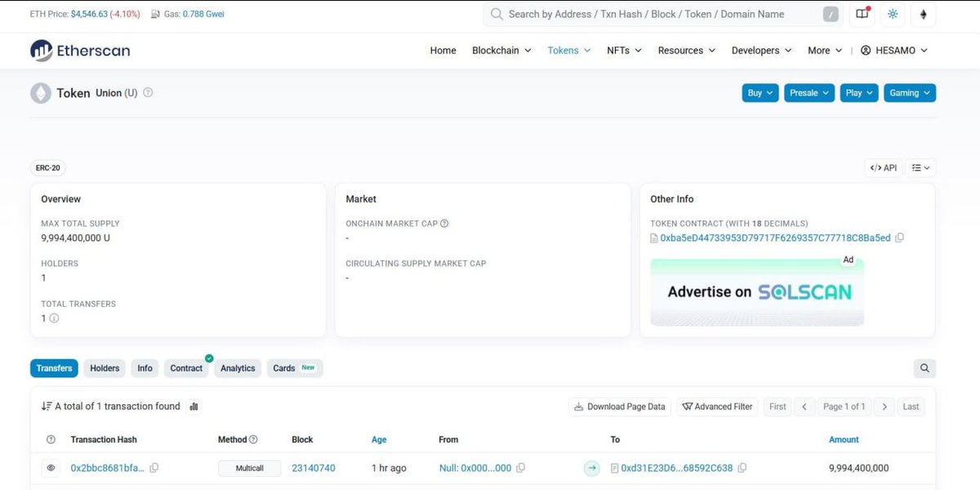
Task: Click the Last page button
Action: [x=911, y=406]
